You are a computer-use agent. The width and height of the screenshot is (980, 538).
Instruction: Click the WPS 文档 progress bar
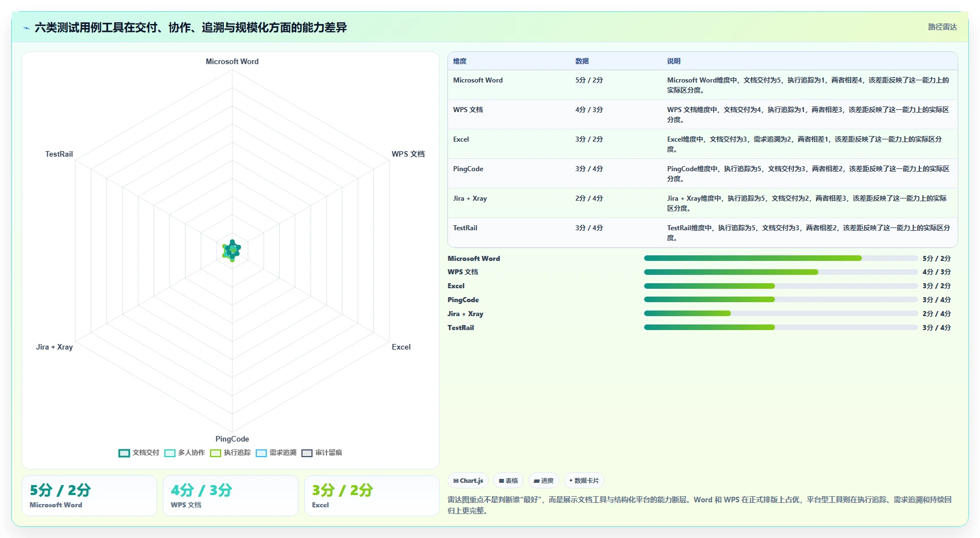coord(781,272)
